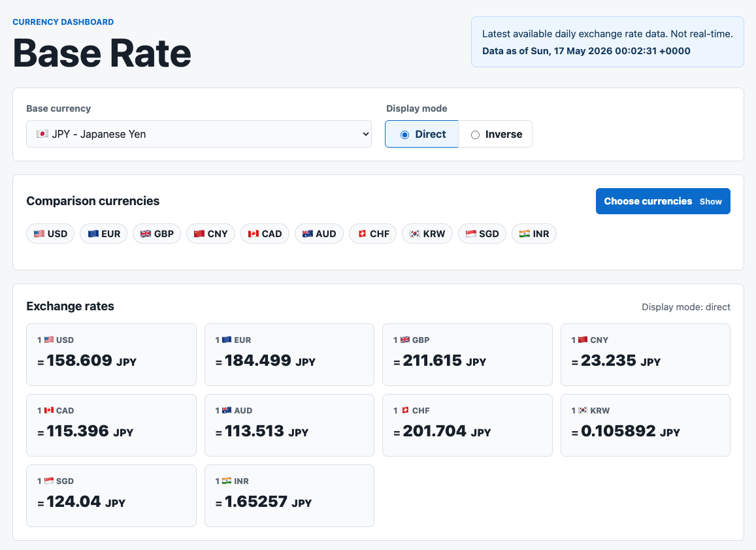The height and width of the screenshot is (550, 756).
Task: Expand Choose currencies panel
Action: (x=663, y=201)
